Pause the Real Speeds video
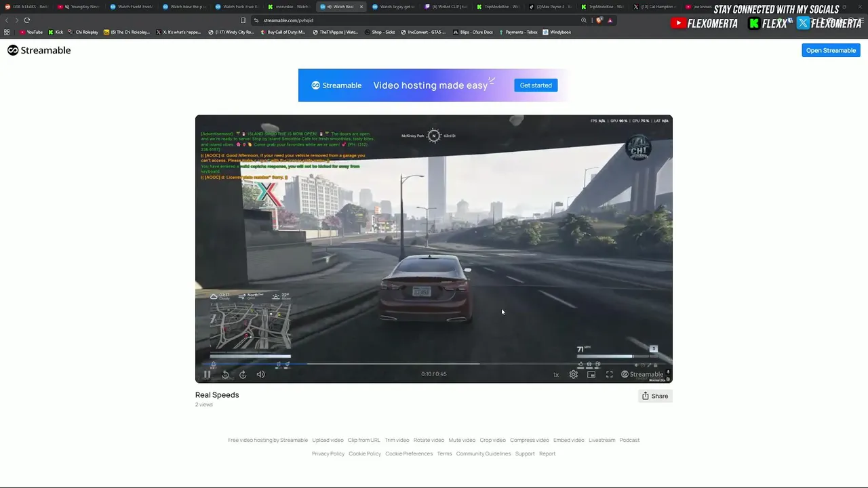This screenshot has width=868, height=488. [x=208, y=374]
